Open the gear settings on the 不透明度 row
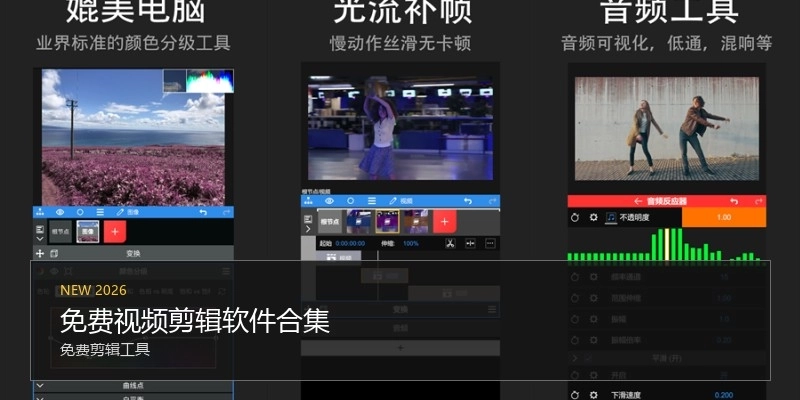The image size is (800, 400). click(593, 217)
